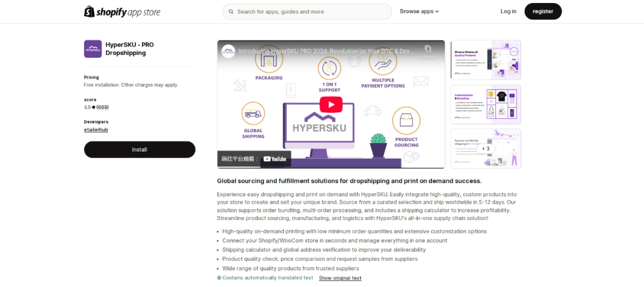This screenshot has width=644, height=287.
Task: Open the +3 more screenshots thumbnail
Action: (x=485, y=149)
